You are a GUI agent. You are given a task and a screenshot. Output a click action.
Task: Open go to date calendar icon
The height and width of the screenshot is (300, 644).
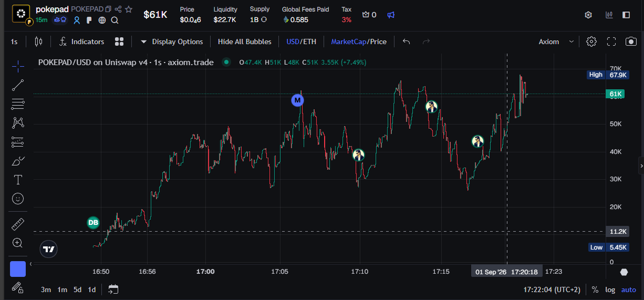coord(113,289)
